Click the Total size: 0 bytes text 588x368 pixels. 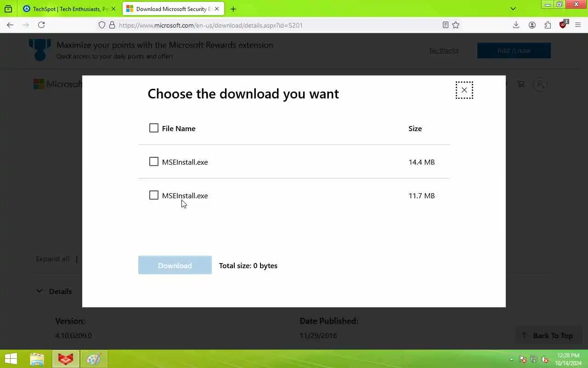248,265
